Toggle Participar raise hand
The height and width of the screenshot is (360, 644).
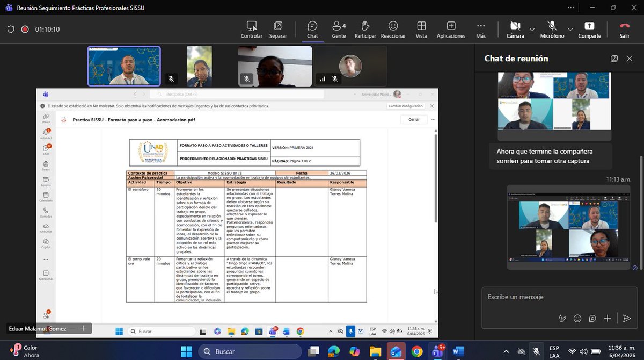(365, 29)
